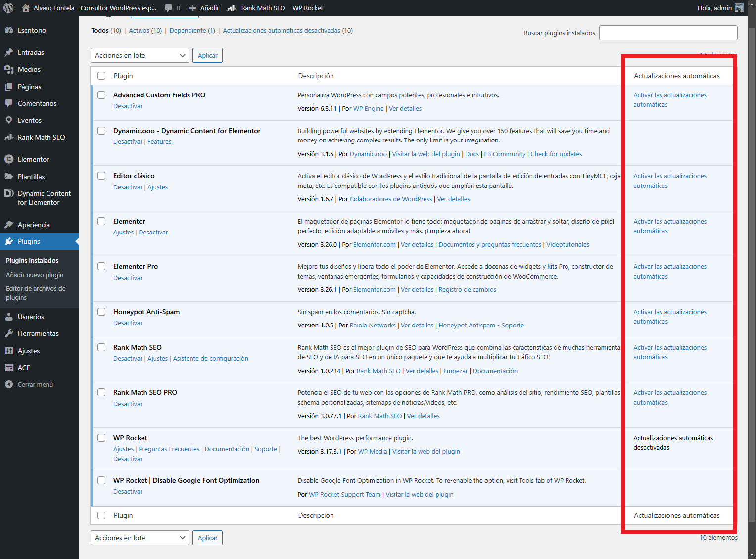Viewport: 756px width, 559px height.
Task: Toggle the select-all checkbox in the table header
Action: coord(101,76)
